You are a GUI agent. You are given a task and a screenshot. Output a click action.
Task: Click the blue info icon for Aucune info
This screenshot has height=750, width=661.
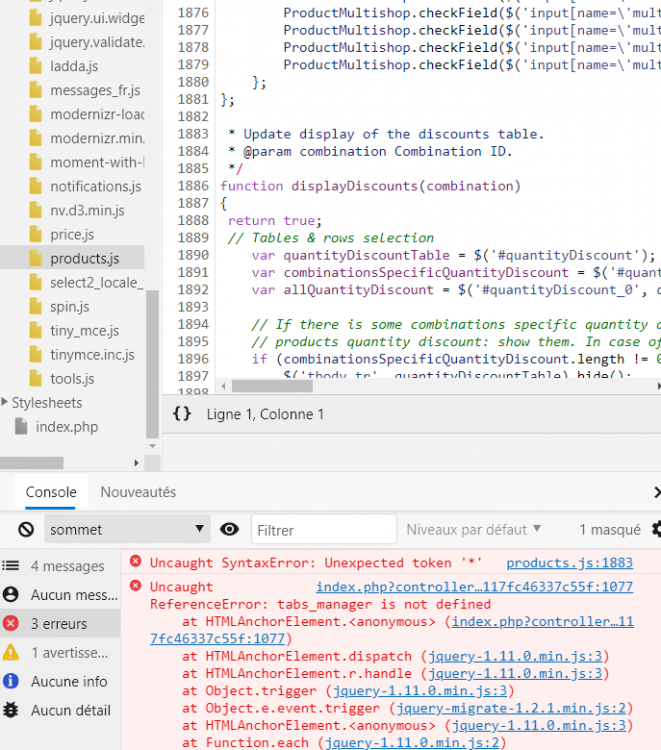pyautogui.click(x=11, y=681)
